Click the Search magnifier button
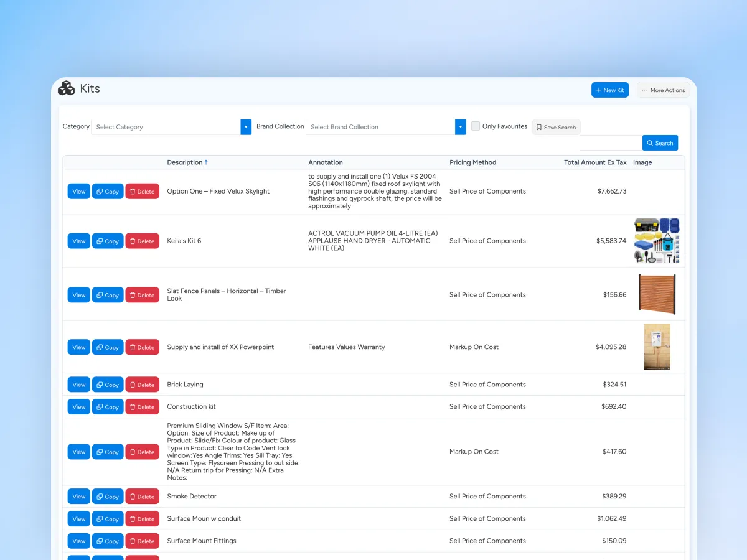747x560 pixels. click(660, 143)
